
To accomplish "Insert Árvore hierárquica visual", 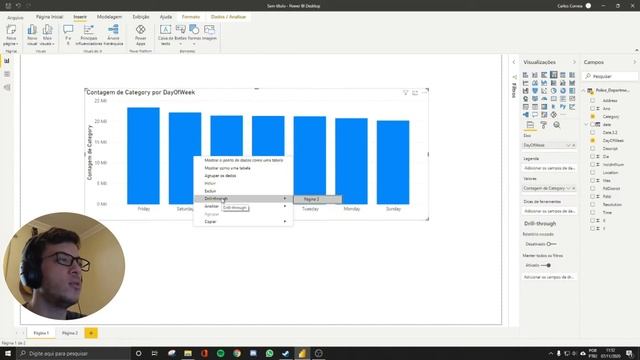I will [x=113, y=35].
